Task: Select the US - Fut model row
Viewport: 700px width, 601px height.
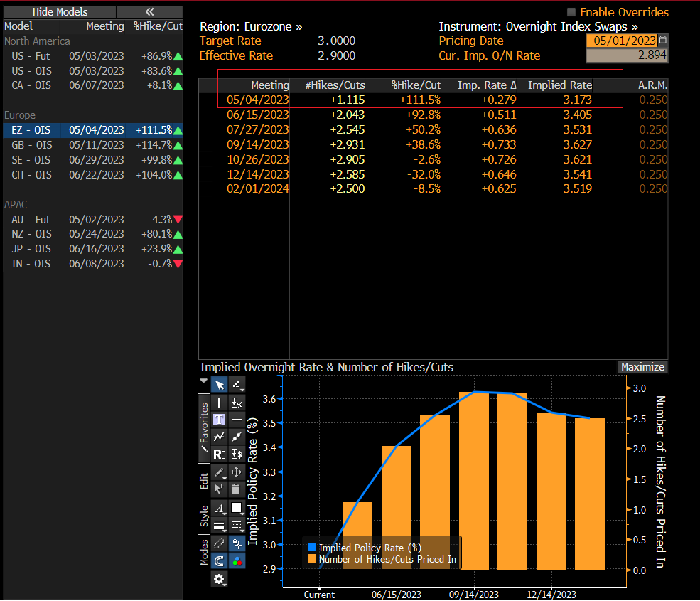Action: click(93, 56)
